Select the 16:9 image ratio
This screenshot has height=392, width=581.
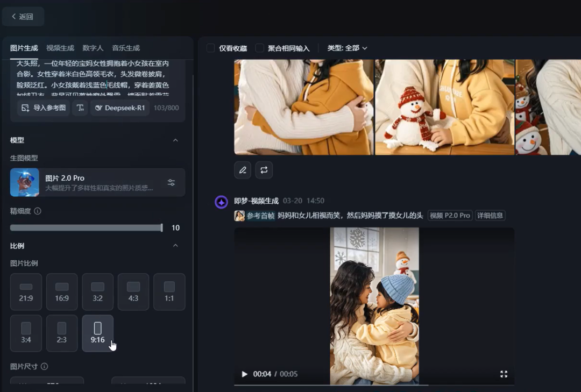(62, 291)
